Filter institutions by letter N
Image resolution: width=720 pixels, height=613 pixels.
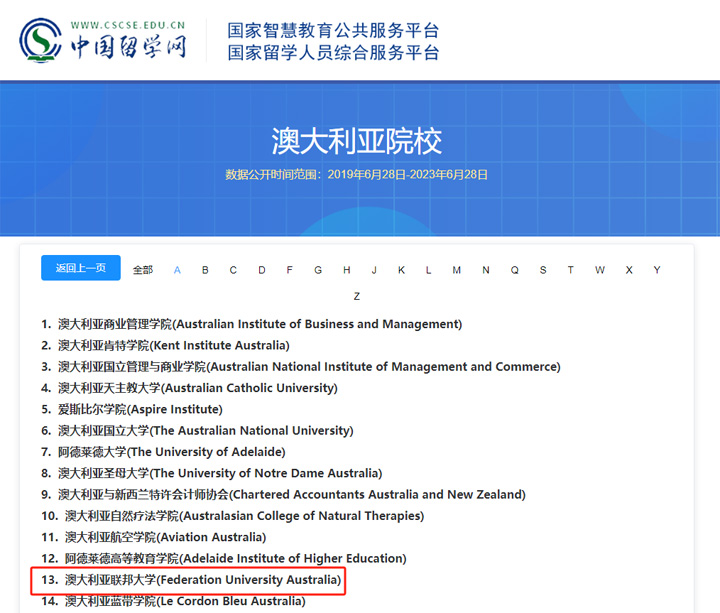pos(486,270)
